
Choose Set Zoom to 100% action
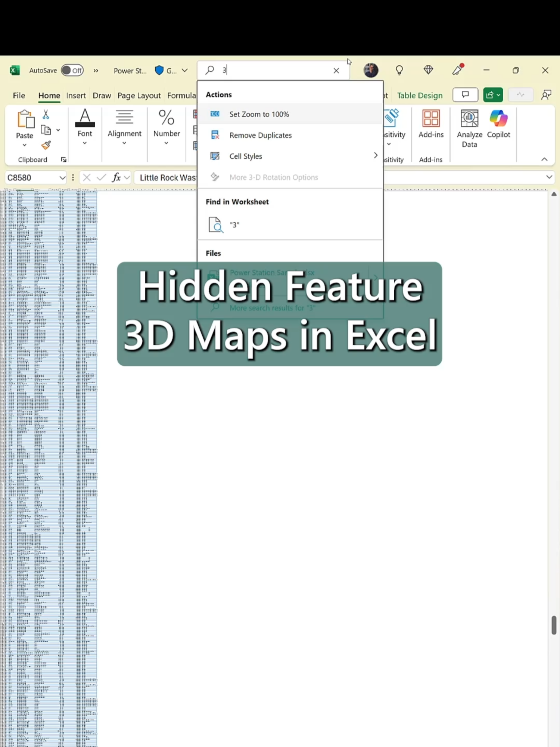click(291, 114)
